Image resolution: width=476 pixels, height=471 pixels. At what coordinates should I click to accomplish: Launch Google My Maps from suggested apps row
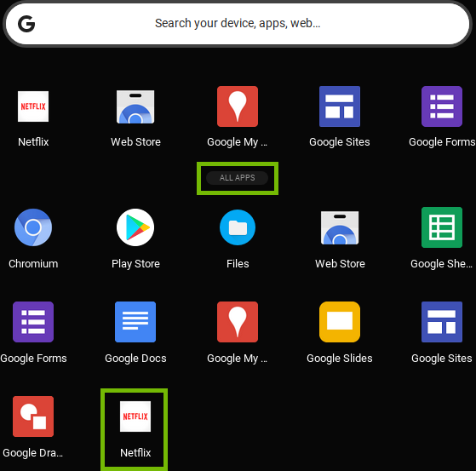(238, 106)
